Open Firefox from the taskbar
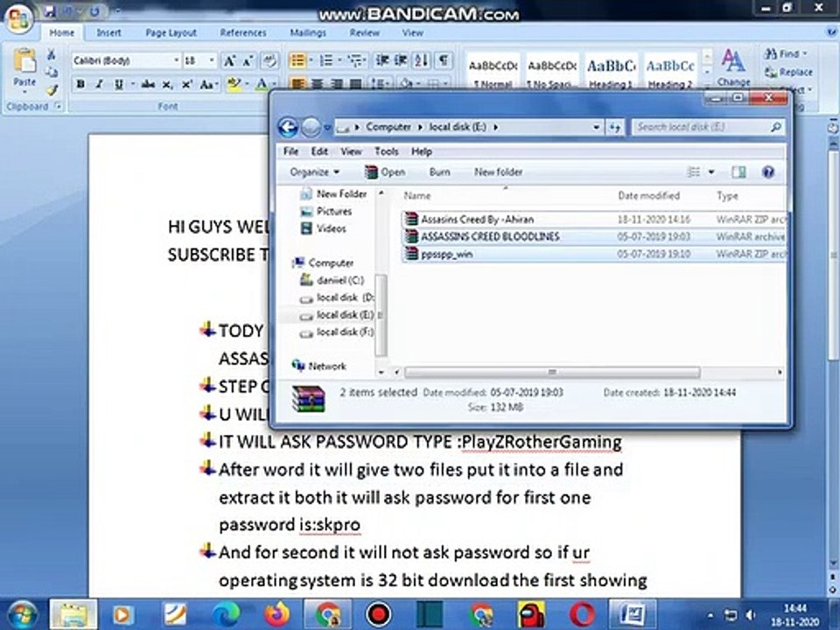 (x=277, y=614)
